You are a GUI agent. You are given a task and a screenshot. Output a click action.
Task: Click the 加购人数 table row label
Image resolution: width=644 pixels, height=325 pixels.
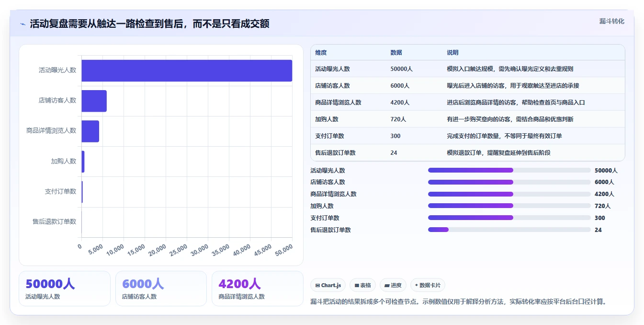pos(327,119)
